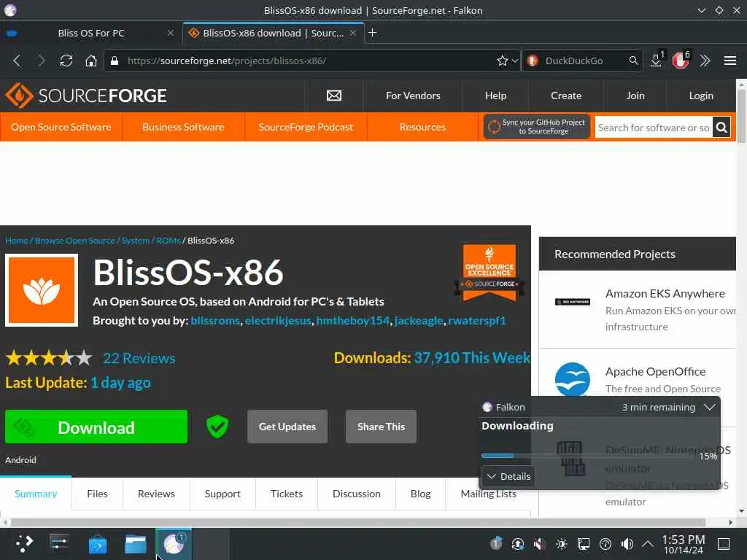
Task: Open the browser home page
Action: [x=91, y=61]
